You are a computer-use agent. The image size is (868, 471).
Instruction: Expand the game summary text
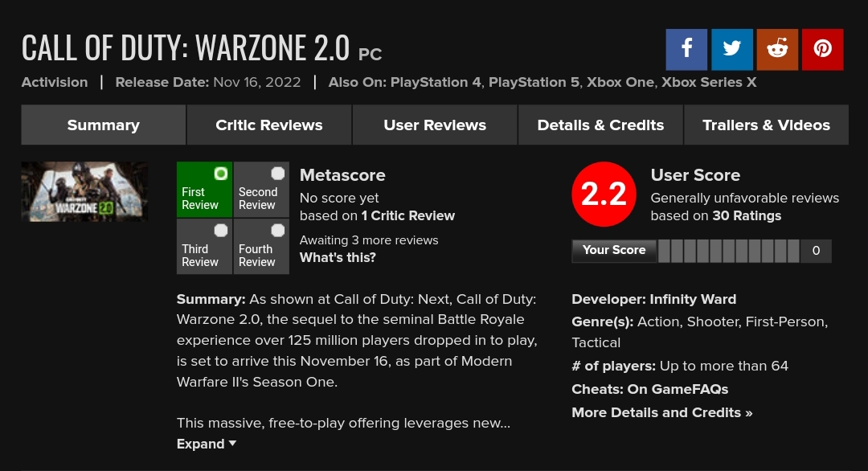coord(207,444)
